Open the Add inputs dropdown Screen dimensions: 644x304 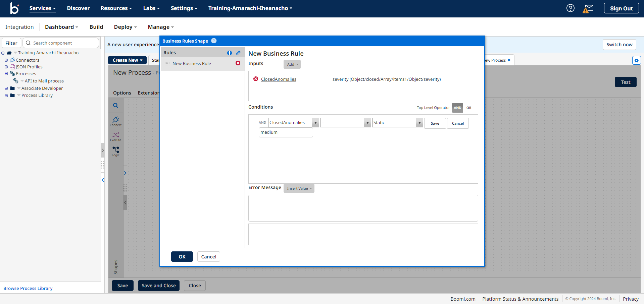click(x=292, y=64)
